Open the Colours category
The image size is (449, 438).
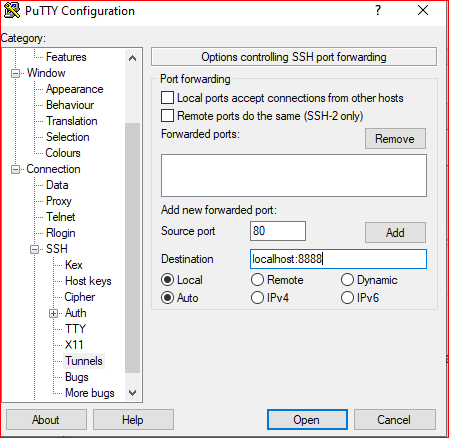point(63,153)
